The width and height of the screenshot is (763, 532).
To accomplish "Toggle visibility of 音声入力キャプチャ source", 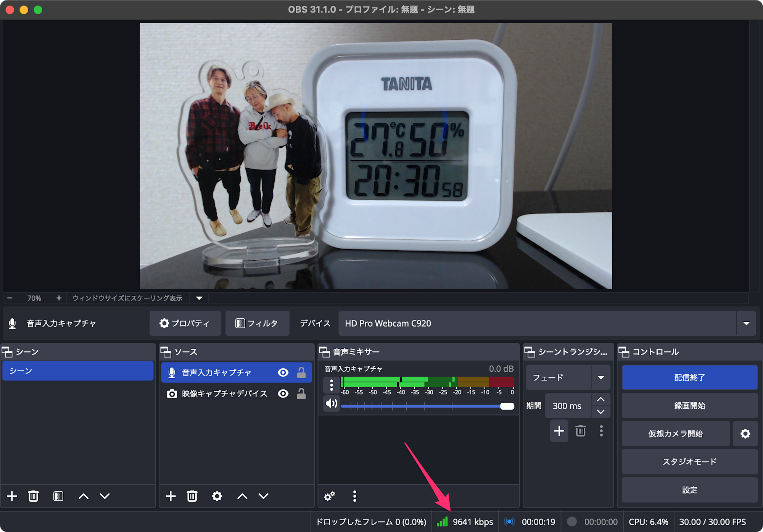I will tap(283, 372).
